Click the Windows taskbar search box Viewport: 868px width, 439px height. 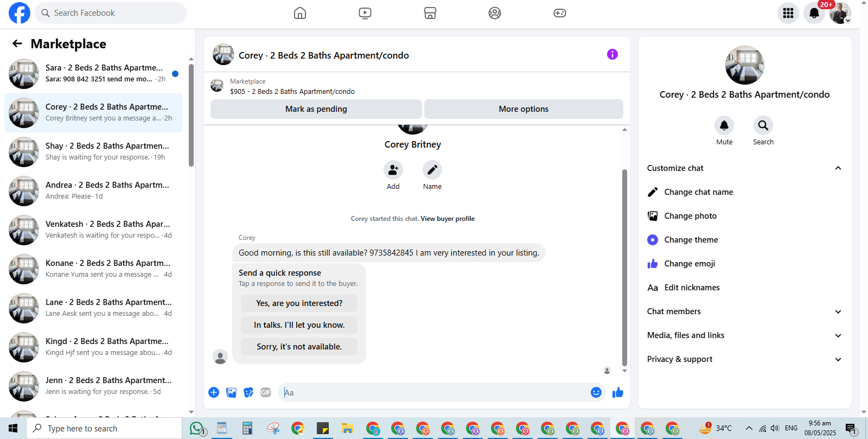click(104, 428)
